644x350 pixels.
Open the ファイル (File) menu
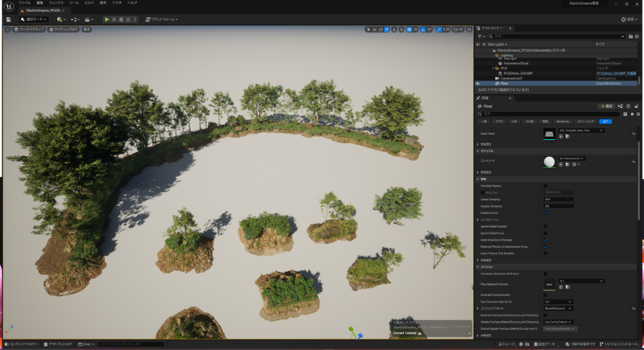point(25,3)
